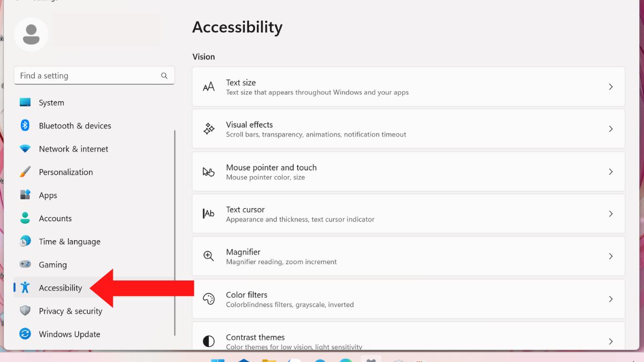Image resolution: width=644 pixels, height=362 pixels.
Task: Expand the Contrast themes chevron
Action: [x=611, y=341]
